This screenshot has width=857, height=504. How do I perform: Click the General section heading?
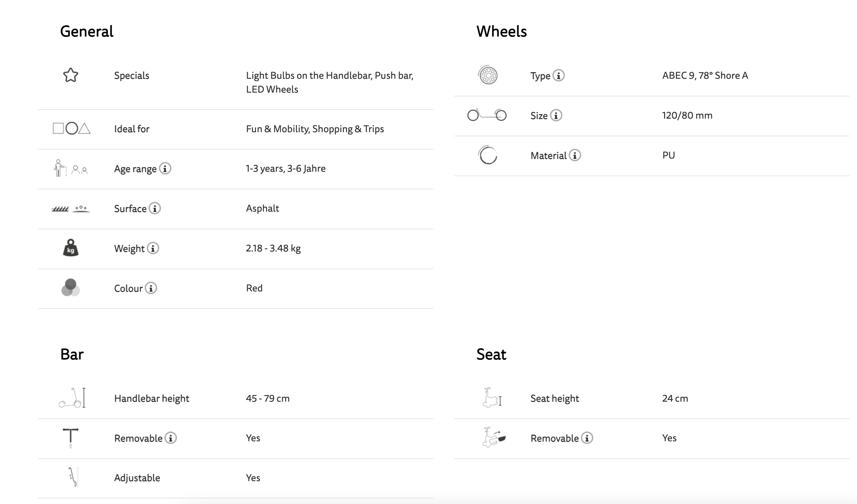click(x=87, y=32)
